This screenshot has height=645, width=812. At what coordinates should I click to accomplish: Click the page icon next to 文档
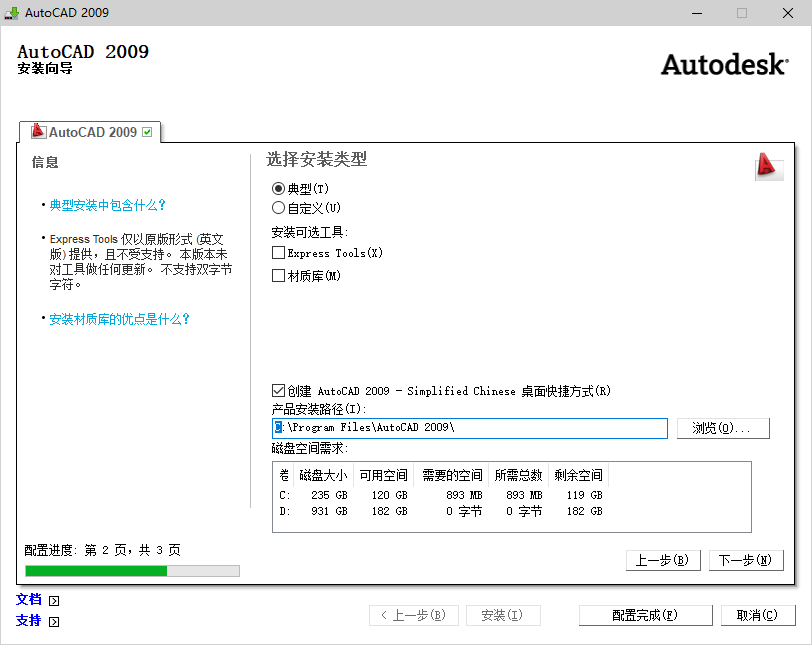coord(52,600)
